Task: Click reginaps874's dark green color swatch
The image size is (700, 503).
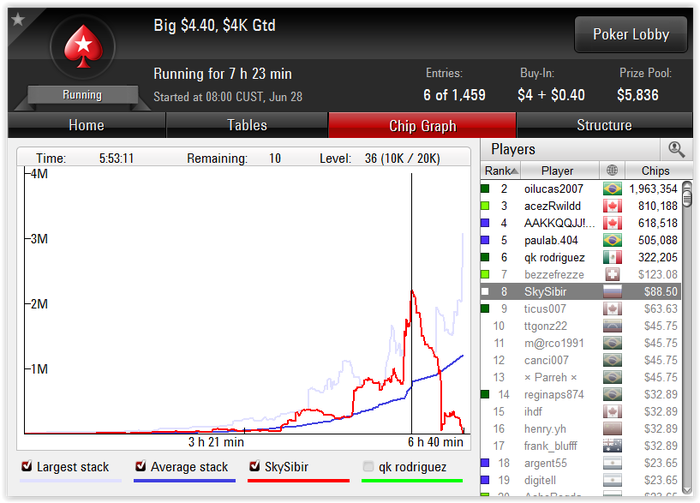Action: click(485, 395)
